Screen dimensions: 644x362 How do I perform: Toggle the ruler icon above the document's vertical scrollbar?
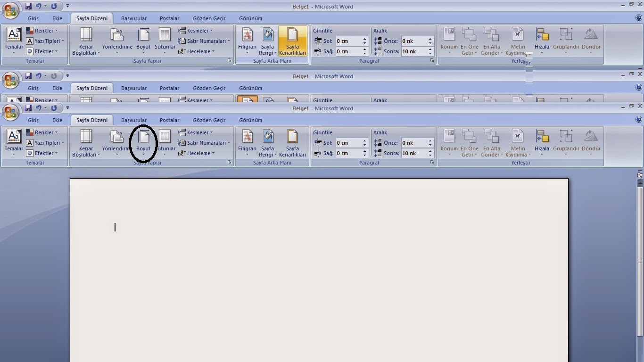point(640,174)
